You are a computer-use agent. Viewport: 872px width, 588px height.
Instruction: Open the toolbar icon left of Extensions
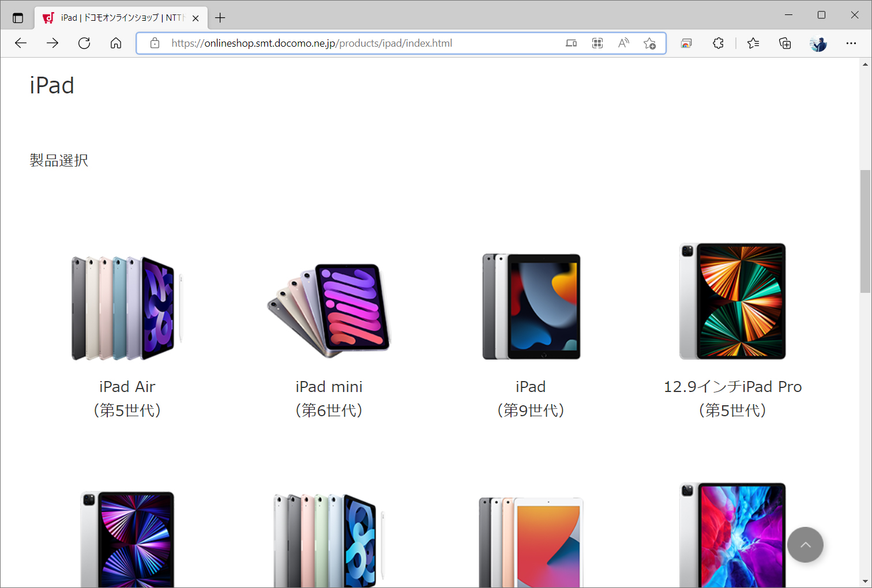(686, 43)
